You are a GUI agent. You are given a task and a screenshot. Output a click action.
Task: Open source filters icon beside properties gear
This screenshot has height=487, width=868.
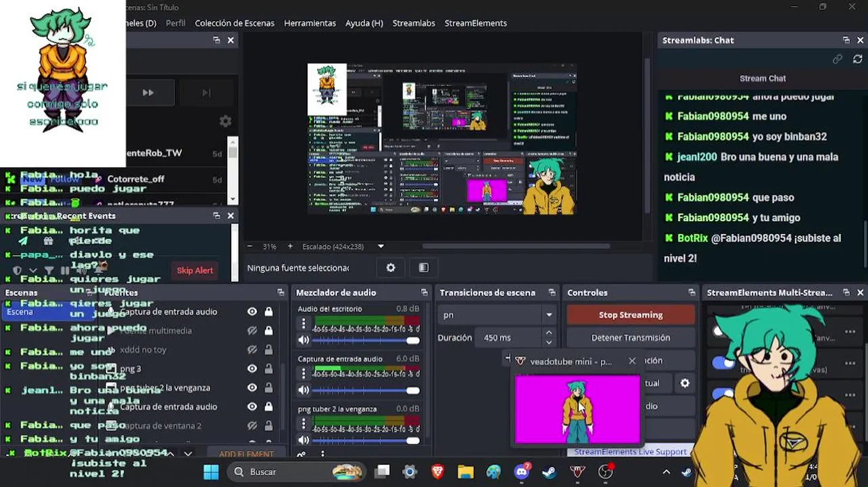coord(424,268)
